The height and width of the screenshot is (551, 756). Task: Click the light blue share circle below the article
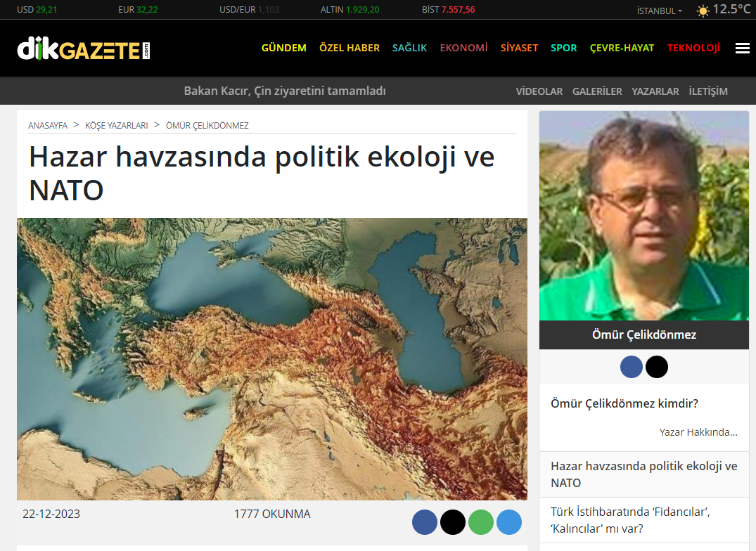click(x=509, y=522)
